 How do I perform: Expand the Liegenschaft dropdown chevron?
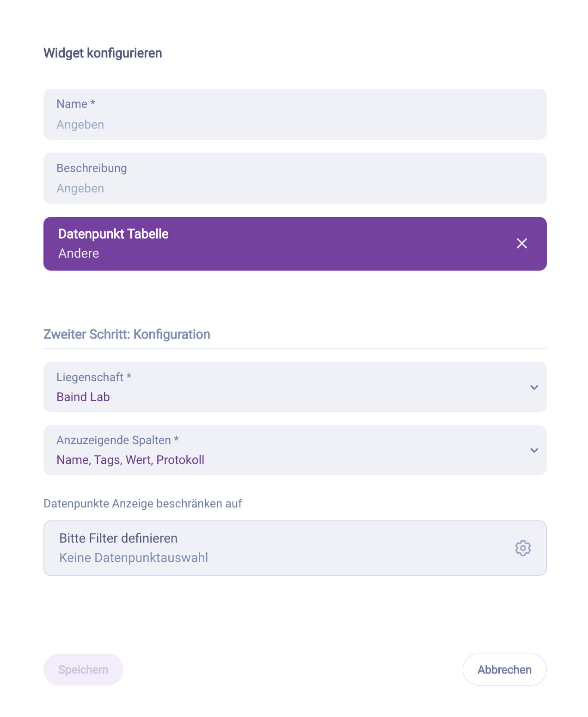click(534, 388)
